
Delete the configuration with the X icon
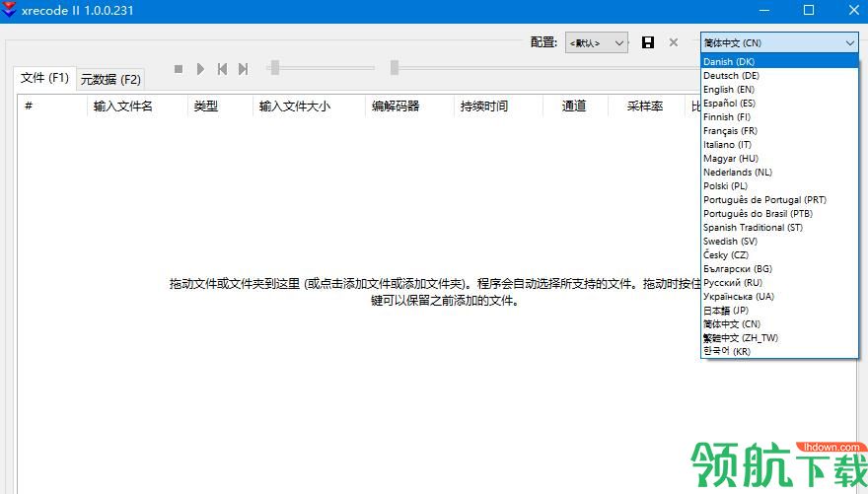(x=673, y=42)
